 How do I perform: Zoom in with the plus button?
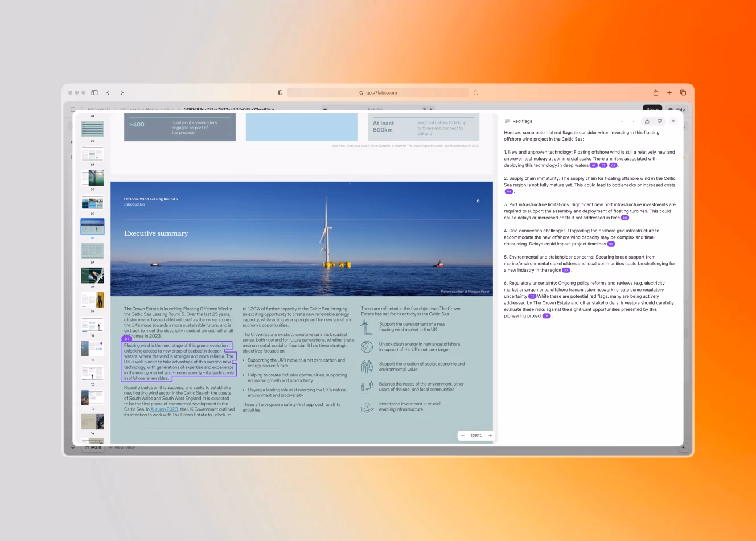(x=490, y=436)
